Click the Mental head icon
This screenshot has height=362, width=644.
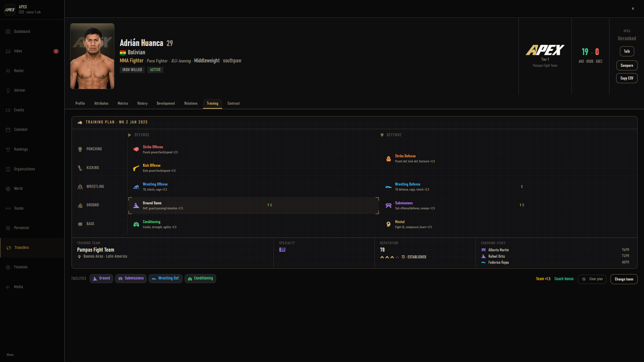tap(388, 224)
